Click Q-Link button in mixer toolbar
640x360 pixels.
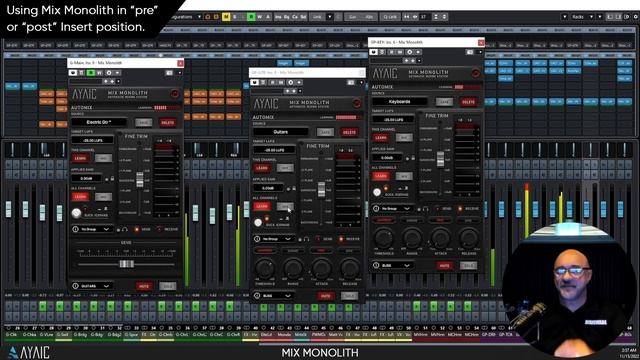390,17
